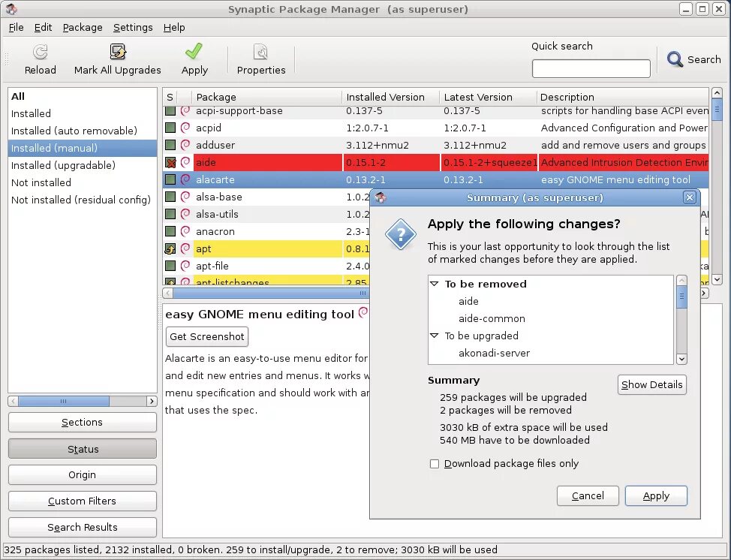
Task: Click right arrow of filter pane scrollbar
Action: tap(152, 401)
